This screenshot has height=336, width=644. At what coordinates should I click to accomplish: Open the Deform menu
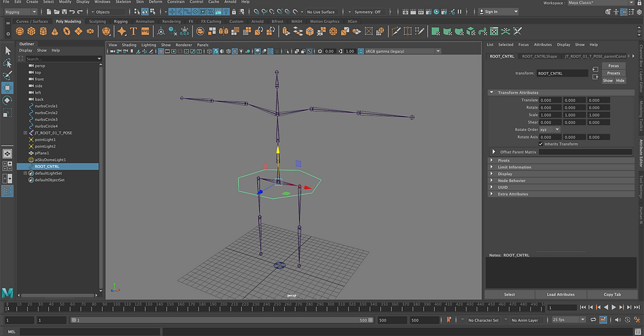coord(155,1)
